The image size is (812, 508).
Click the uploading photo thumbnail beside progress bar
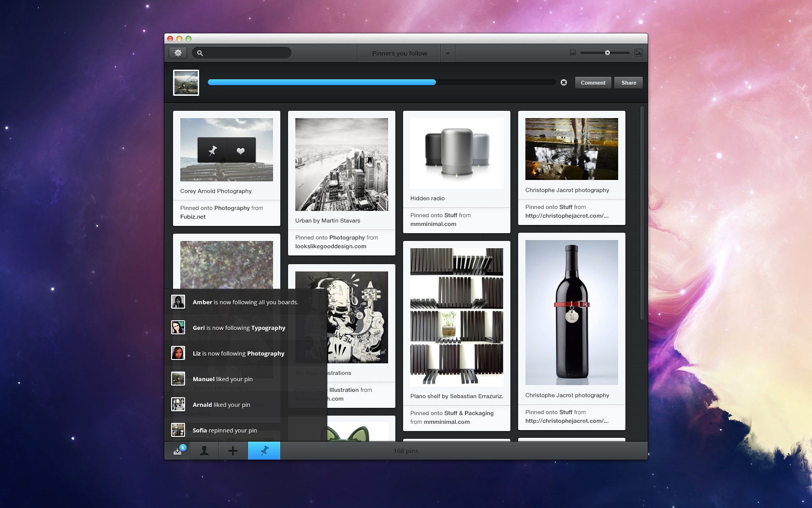[186, 83]
